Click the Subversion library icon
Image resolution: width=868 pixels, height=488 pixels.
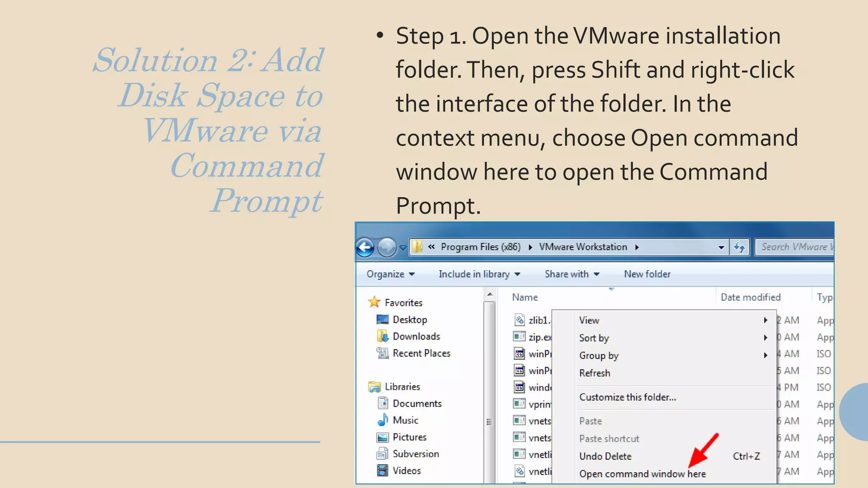[x=383, y=454]
